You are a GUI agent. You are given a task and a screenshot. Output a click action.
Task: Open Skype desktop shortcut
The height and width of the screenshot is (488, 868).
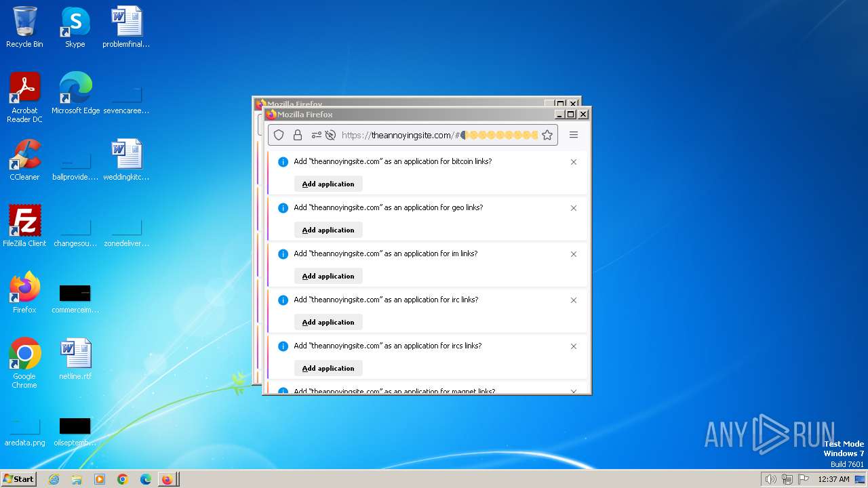(75, 27)
